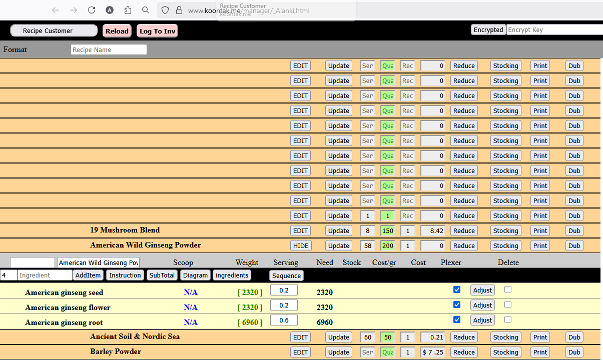The image size is (603, 364).
Task: Click the Recipe Customer button
Action: coord(54,30)
